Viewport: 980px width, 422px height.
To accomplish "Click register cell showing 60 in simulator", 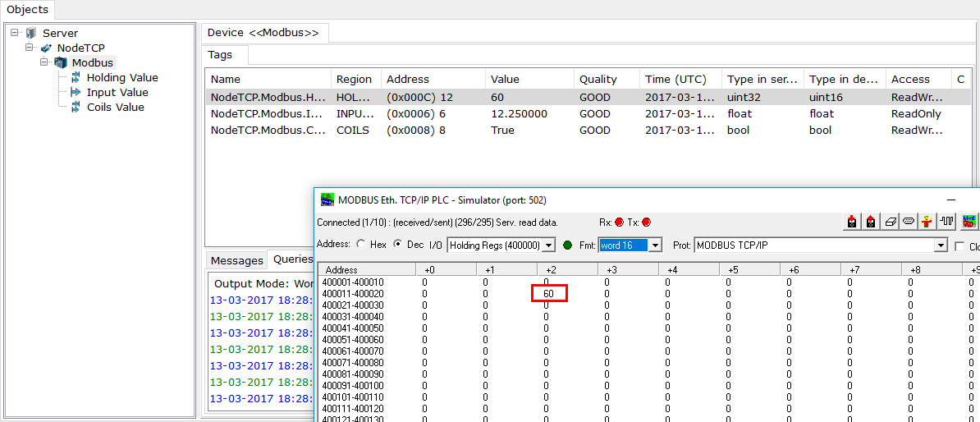I will coord(549,293).
